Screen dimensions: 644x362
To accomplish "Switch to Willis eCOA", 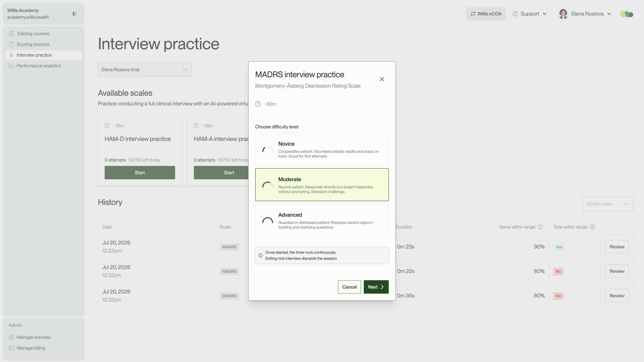I will [486, 14].
